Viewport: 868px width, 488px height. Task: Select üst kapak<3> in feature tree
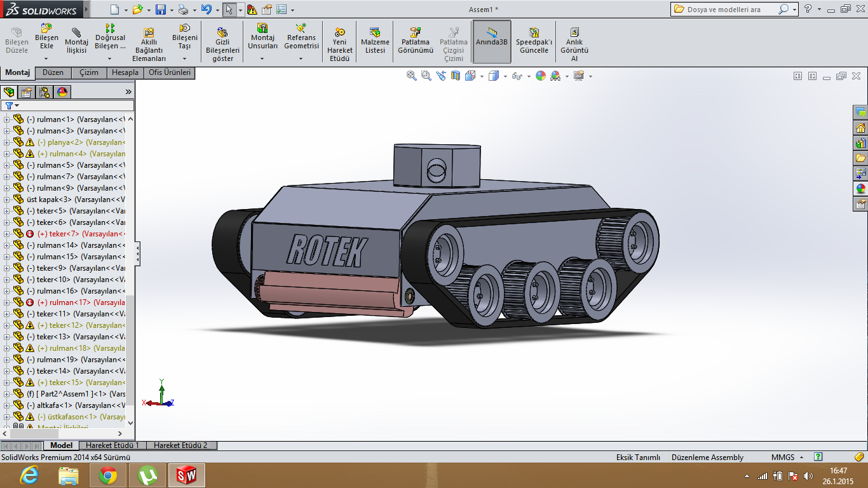[76, 200]
